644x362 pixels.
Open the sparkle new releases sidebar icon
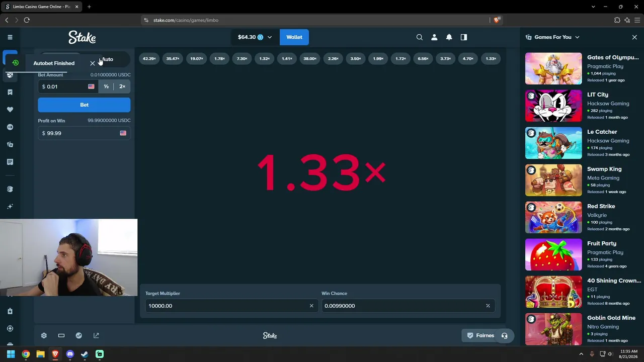point(10,207)
